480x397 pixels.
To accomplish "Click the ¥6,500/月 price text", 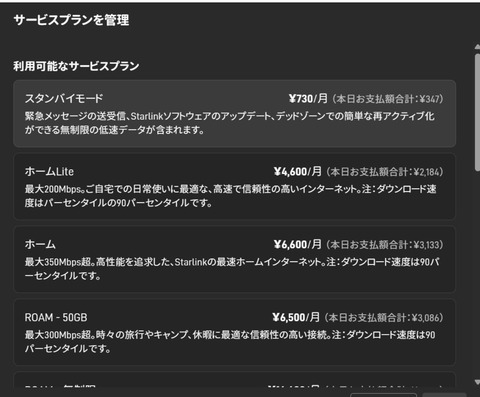I will pos(296,317).
